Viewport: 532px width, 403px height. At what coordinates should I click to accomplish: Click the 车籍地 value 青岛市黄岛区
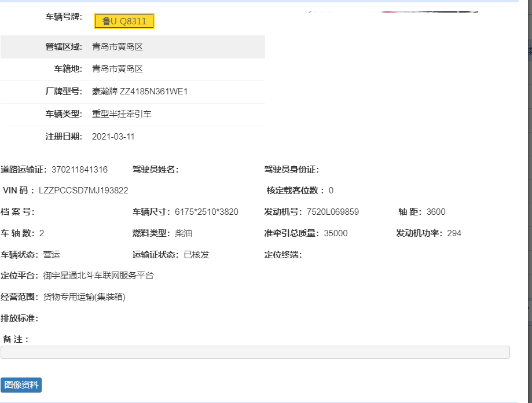118,69
